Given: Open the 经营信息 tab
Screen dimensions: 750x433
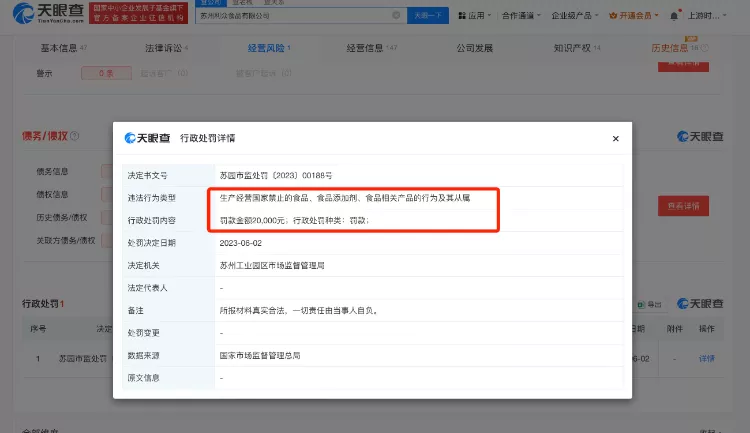Looking at the screenshot, I should click(372, 48).
